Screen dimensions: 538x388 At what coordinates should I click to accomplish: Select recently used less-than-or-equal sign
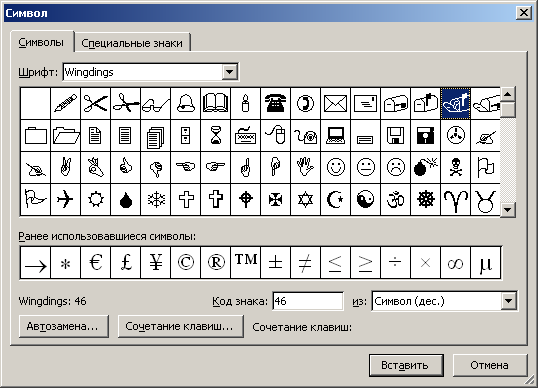coord(336,263)
